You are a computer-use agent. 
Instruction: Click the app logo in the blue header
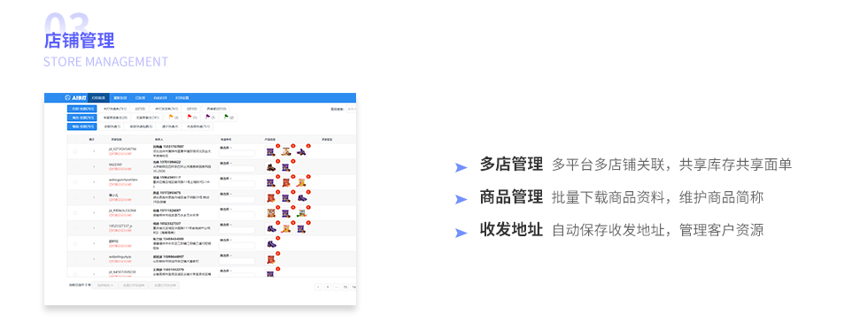tap(75, 98)
